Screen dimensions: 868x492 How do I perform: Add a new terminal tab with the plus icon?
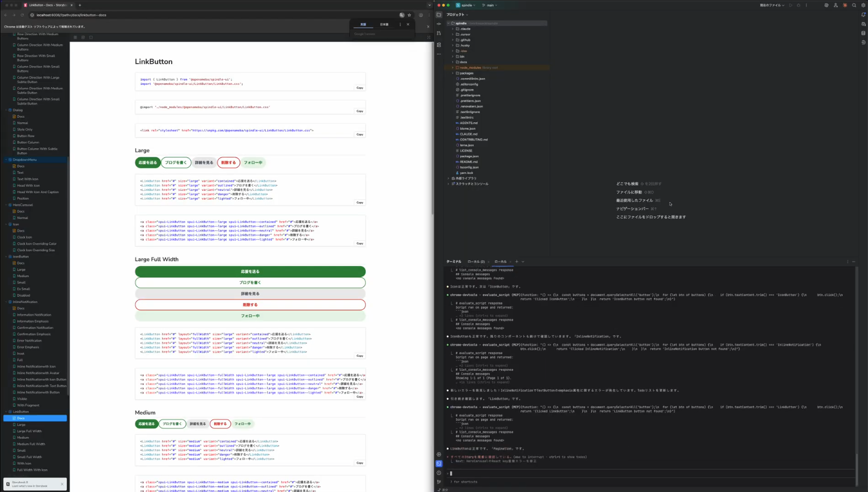point(516,262)
